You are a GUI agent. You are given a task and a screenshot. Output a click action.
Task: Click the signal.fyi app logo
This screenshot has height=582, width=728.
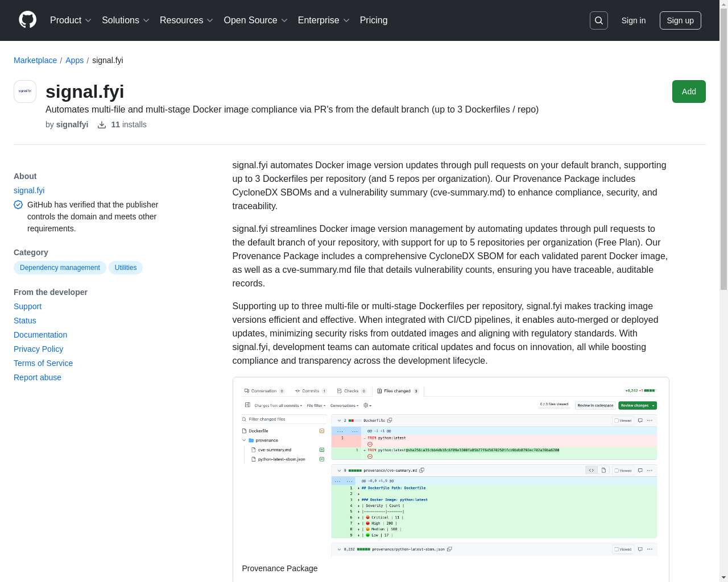point(25,92)
